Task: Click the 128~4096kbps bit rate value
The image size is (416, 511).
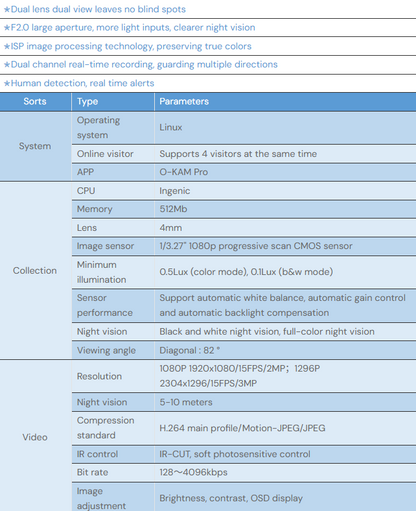Action: tap(193, 472)
